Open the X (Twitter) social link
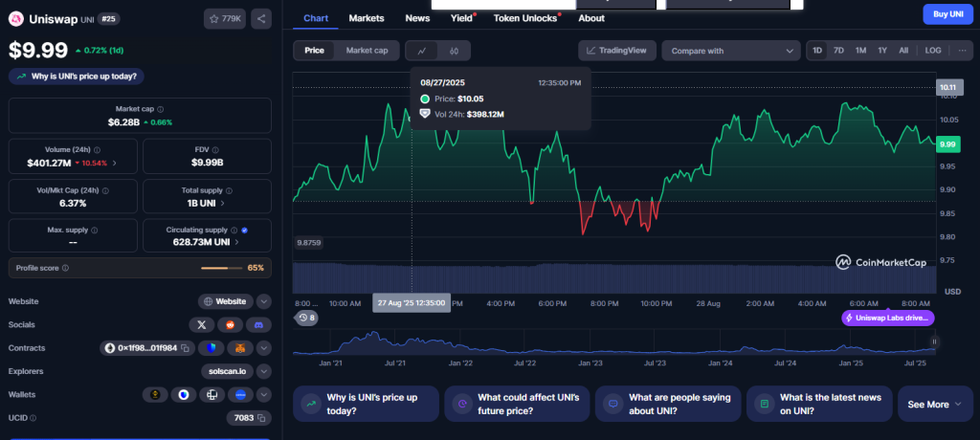Screen dimensions: 980x440 click(x=202, y=325)
